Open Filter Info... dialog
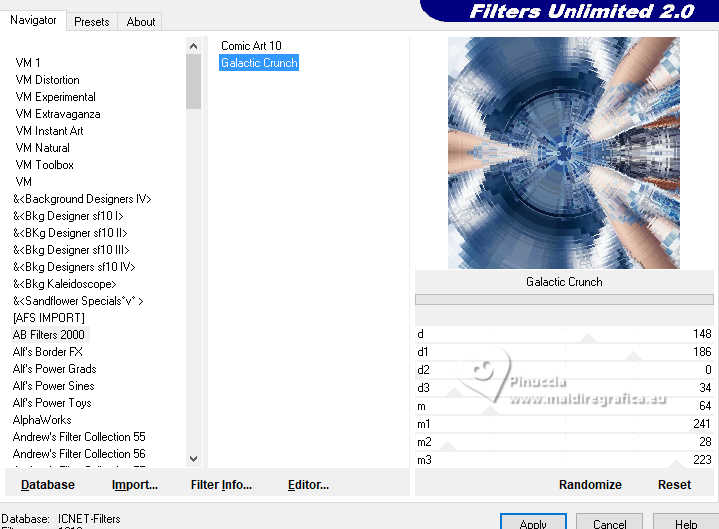Image resolution: width=719 pixels, height=529 pixels. (221, 485)
